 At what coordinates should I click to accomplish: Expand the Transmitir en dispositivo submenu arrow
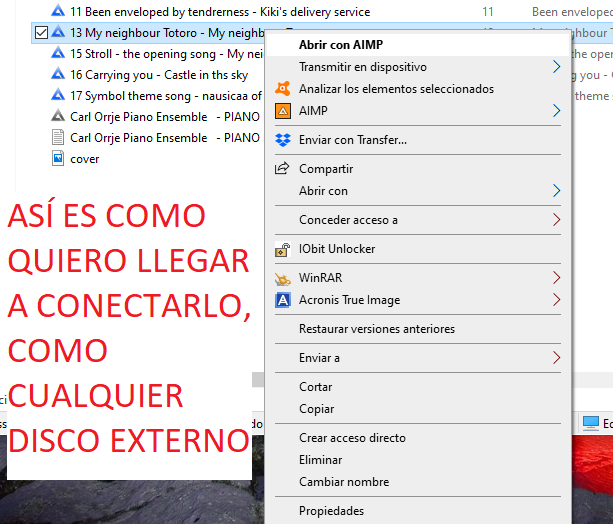pyautogui.click(x=556, y=67)
